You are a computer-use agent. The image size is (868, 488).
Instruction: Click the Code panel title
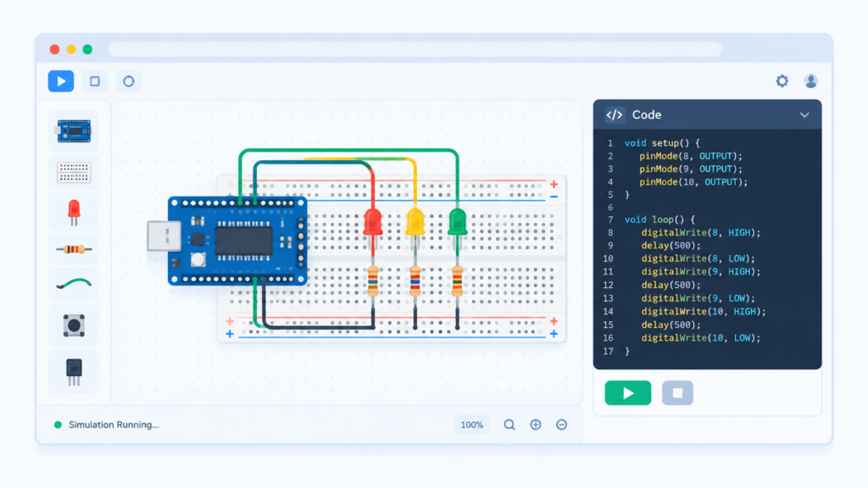(647, 115)
